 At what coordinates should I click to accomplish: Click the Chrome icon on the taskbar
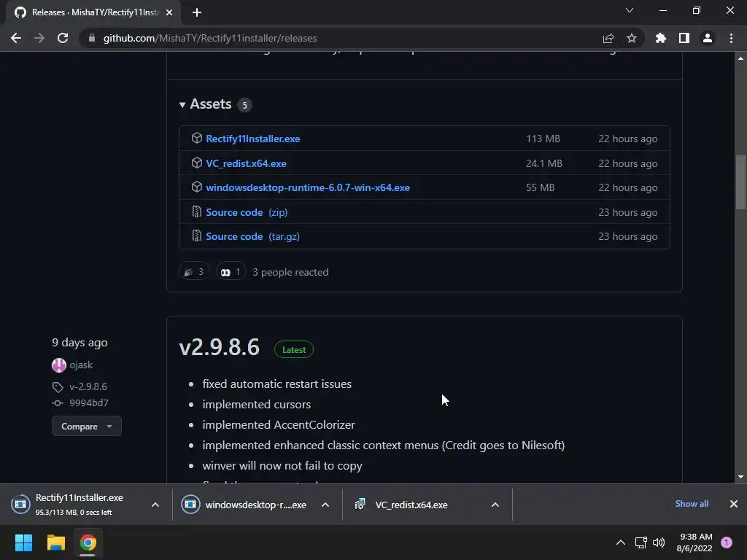(88, 542)
